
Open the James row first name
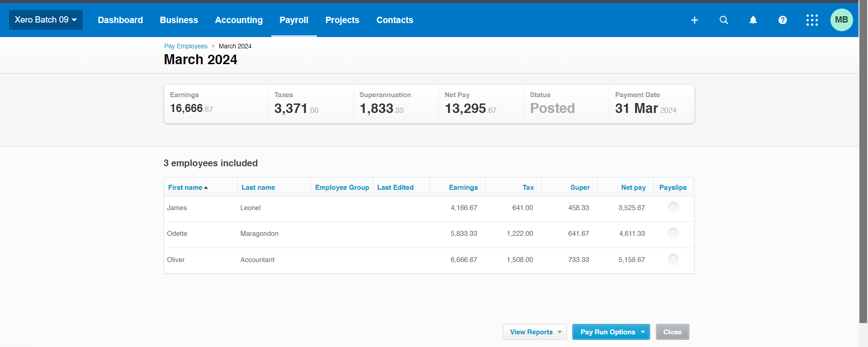177,208
